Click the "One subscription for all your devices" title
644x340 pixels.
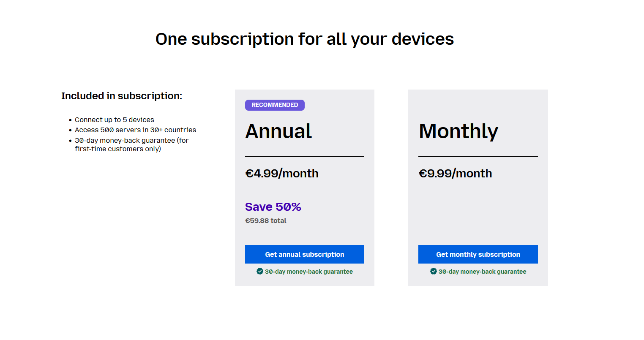(x=305, y=39)
